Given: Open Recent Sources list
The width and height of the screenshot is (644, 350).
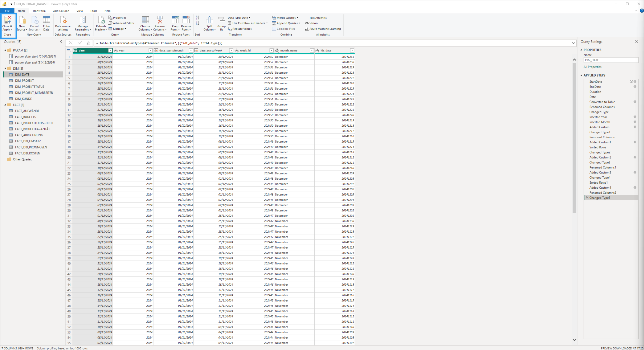Looking at the screenshot, I should coord(34,24).
